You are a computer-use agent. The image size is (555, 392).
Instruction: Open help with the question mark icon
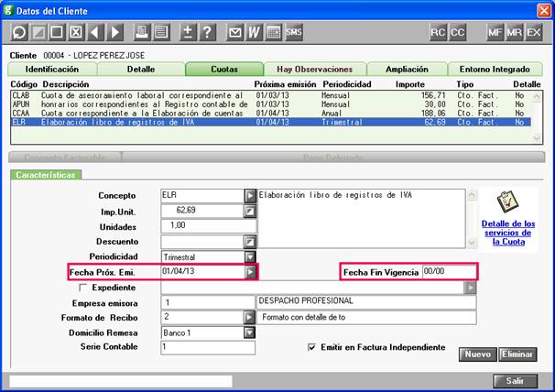coord(207,33)
